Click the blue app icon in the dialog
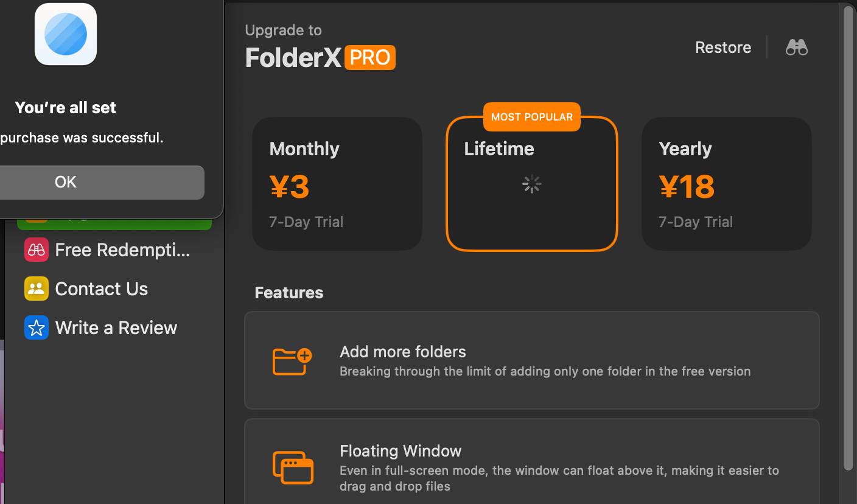Image resolution: width=857 pixels, height=504 pixels. [66, 34]
